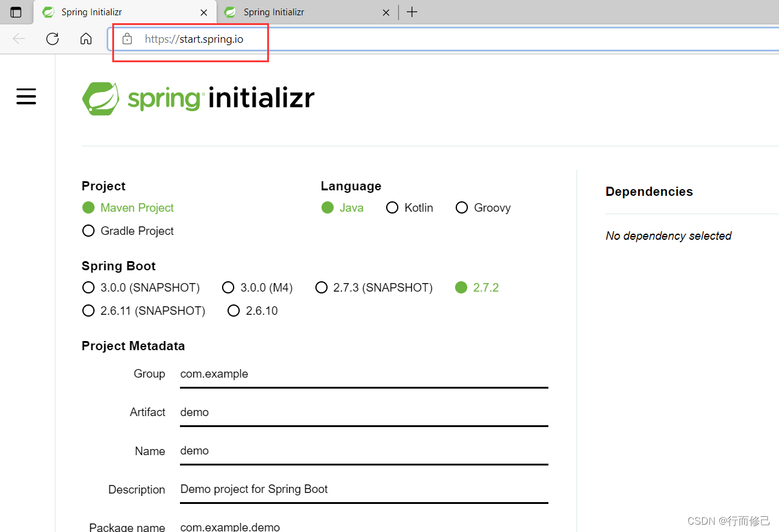This screenshot has height=532, width=779.
Task: Click the browser Home icon
Action: (x=85, y=38)
